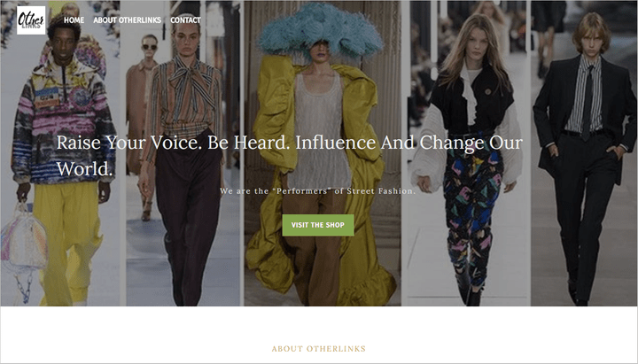Click the word World in the hero headline
The height and width of the screenshot is (364, 638).
point(84,169)
